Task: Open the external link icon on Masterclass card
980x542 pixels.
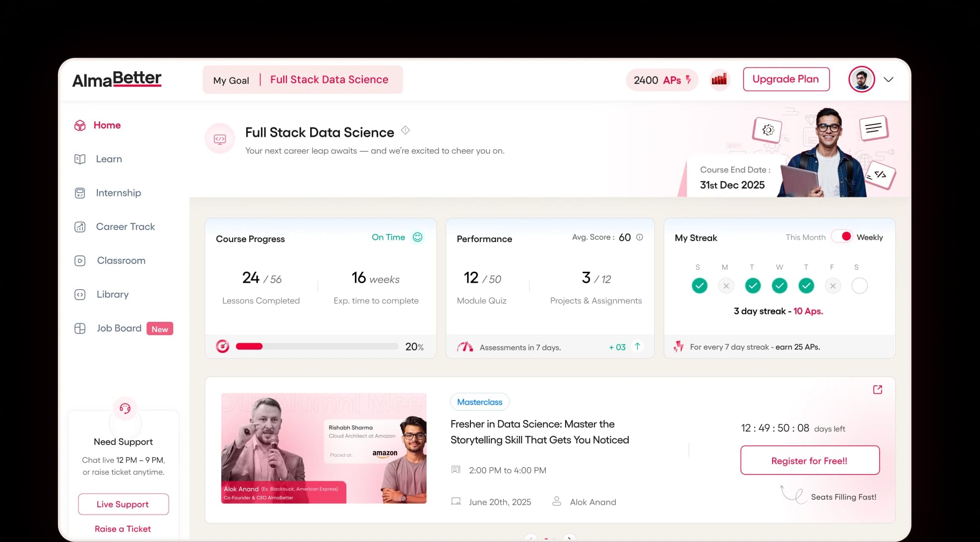Action: point(877,389)
